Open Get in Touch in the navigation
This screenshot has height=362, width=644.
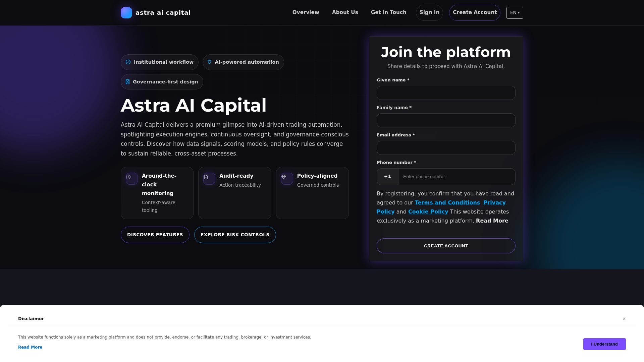389,12
